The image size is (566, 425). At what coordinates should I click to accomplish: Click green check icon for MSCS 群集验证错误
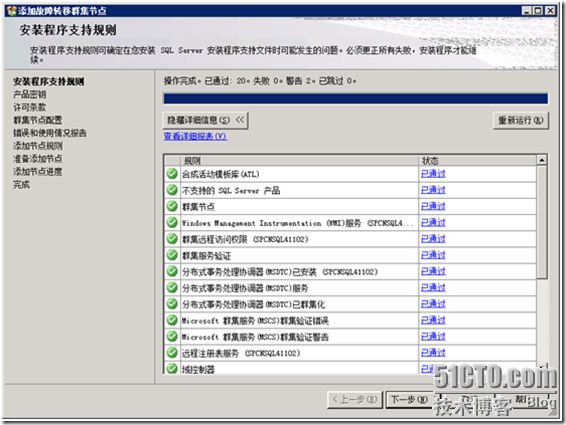[172, 320]
